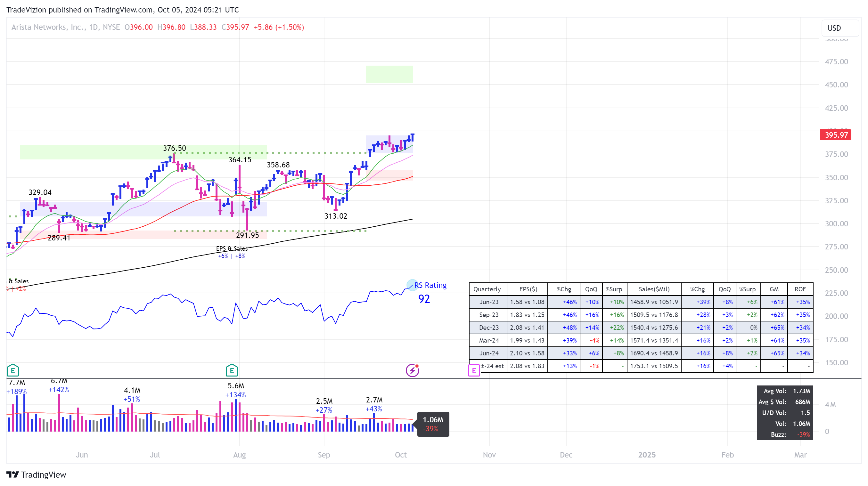This screenshot has width=868, height=486.
Task: Click the 4.1M +51% volume label
Action: click(132, 395)
